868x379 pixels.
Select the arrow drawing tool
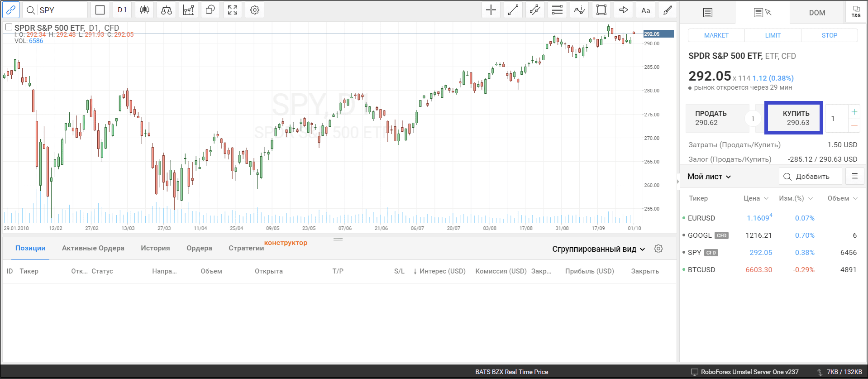coord(624,10)
